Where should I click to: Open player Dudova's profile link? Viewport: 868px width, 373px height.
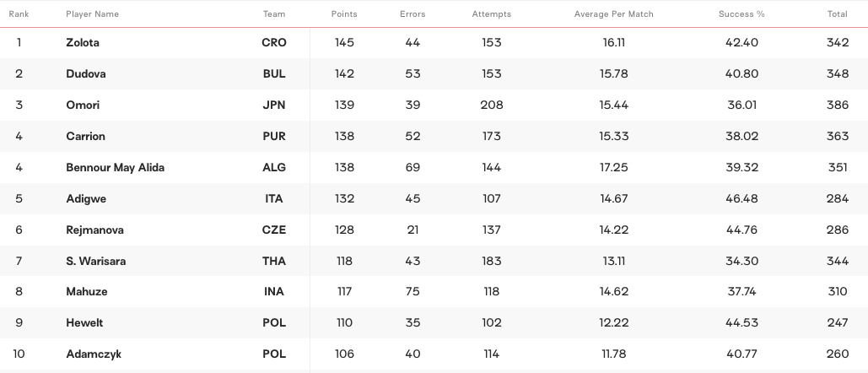(85, 74)
